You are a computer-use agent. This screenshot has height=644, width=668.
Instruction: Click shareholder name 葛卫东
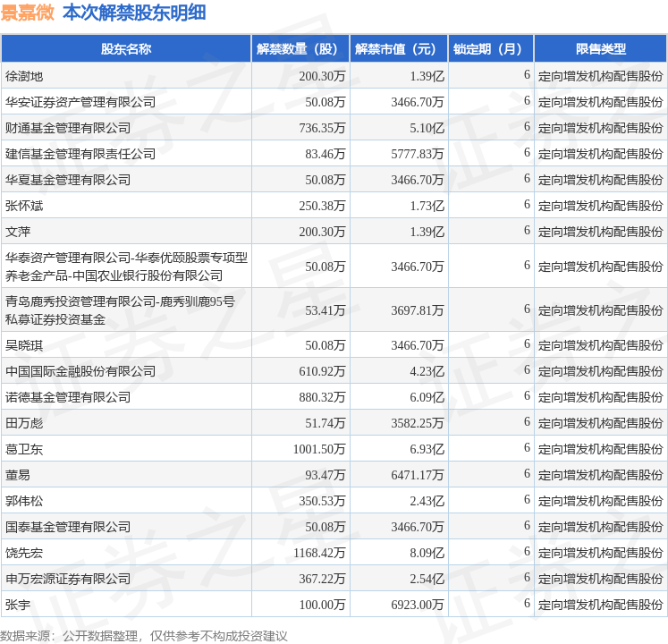pyautogui.click(x=24, y=449)
